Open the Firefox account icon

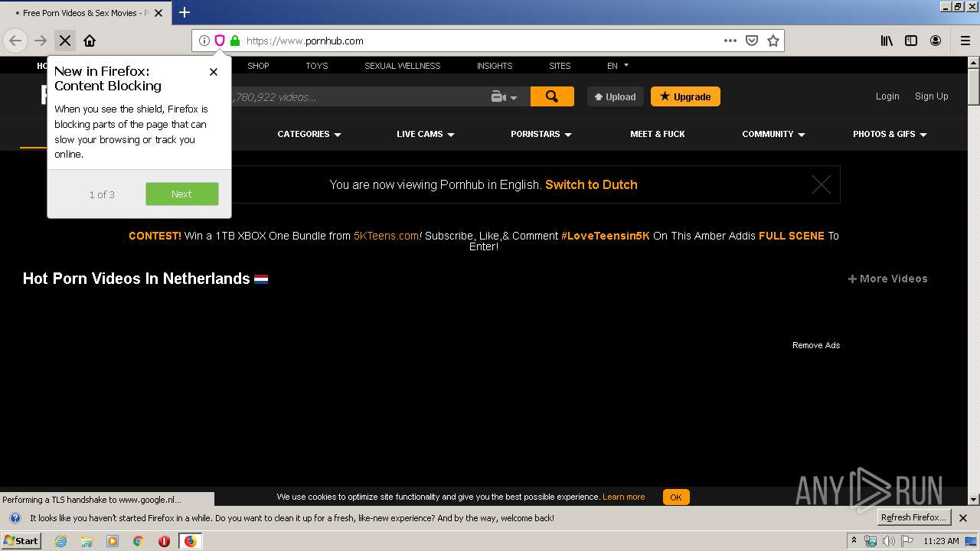(x=936, y=41)
